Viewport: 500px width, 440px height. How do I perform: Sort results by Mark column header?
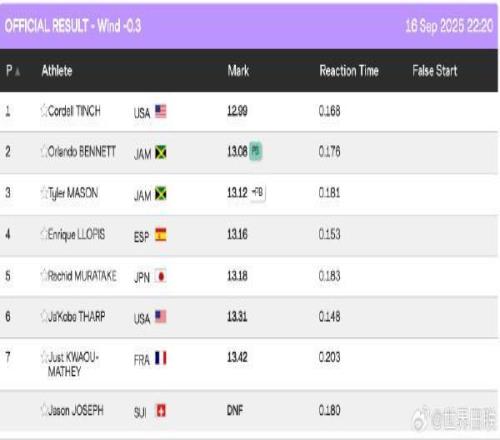pyautogui.click(x=238, y=71)
